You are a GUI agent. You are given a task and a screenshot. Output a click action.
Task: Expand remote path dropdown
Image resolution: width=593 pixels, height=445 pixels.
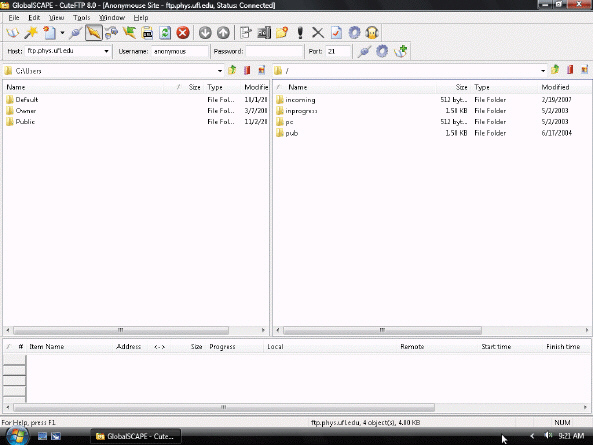click(543, 71)
